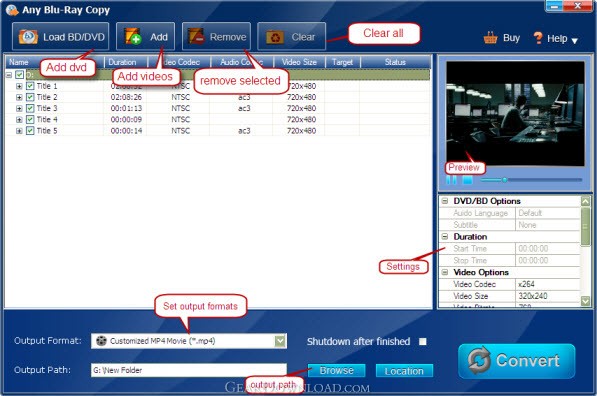Click the Load BD/DVD disc icon

click(28, 37)
